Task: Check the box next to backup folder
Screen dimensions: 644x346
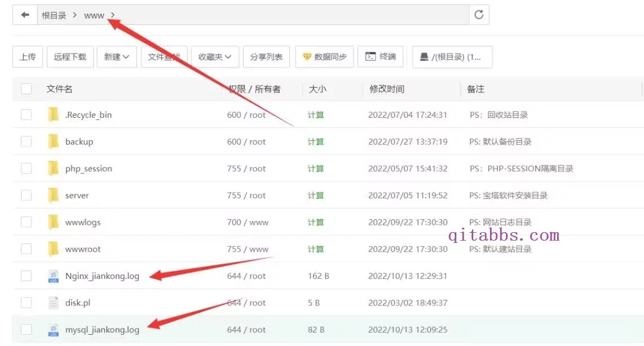Action: tap(27, 141)
